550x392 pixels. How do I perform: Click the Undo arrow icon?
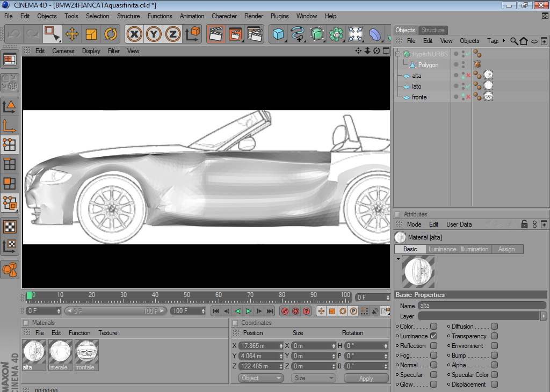tap(13, 34)
